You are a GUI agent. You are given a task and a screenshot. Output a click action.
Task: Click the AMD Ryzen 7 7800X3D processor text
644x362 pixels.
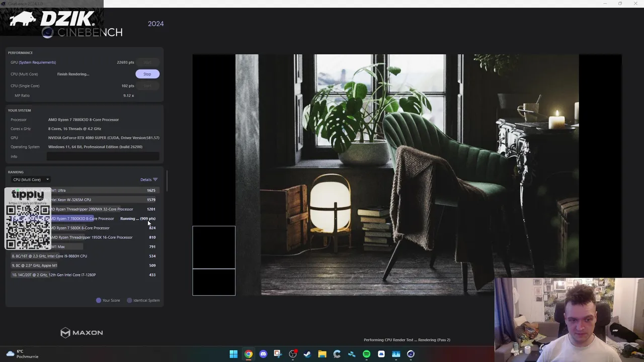(84, 120)
